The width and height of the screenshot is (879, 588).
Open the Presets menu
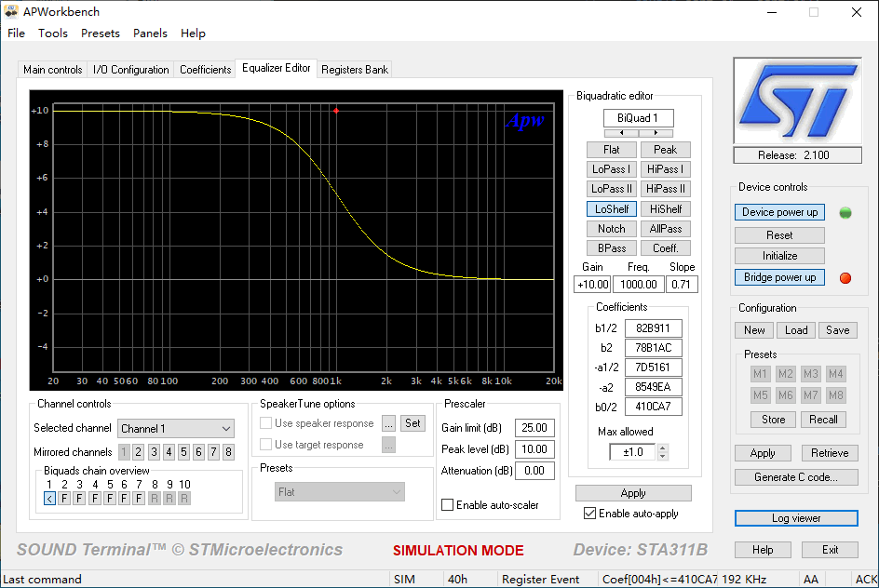(x=101, y=33)
